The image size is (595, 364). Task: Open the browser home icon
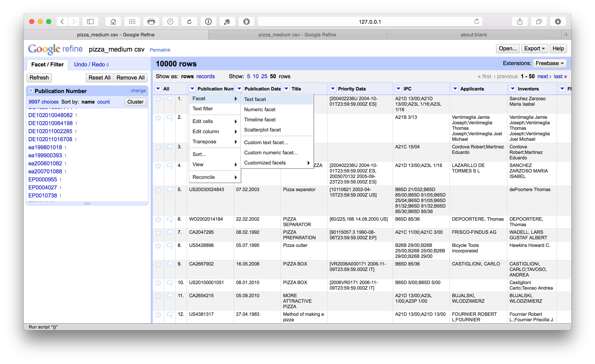[x=113, y=22]
